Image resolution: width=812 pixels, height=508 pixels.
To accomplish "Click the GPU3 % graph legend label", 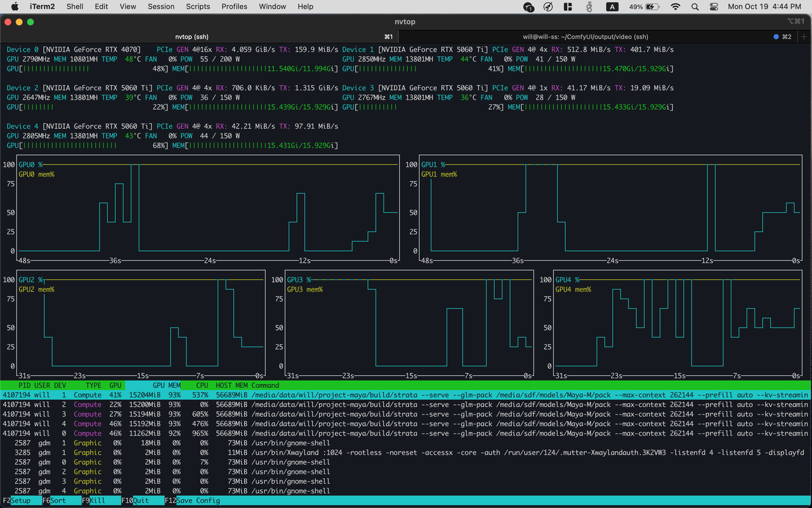I will coord(299,280).
